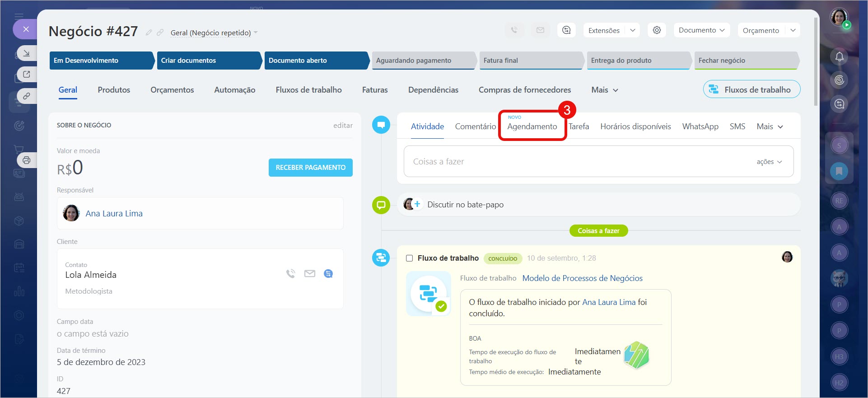Open the Extensões dropdown arrow
868x398 pixels.
(633, 30)
